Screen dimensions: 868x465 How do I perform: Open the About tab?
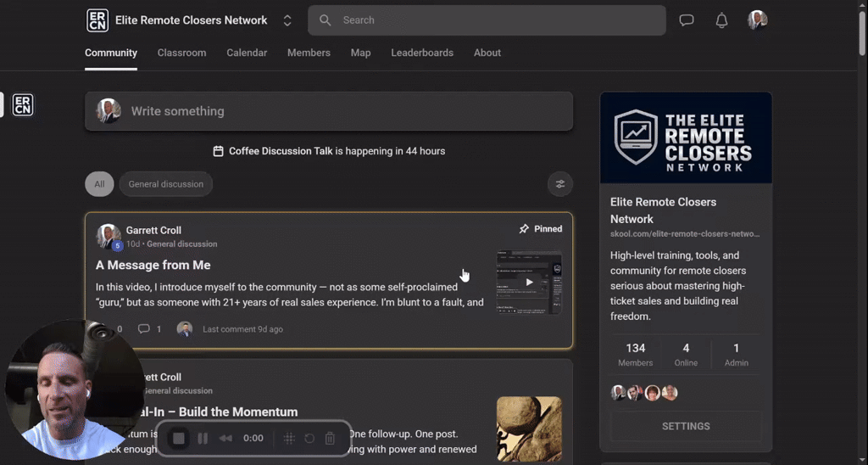point(487,53)
